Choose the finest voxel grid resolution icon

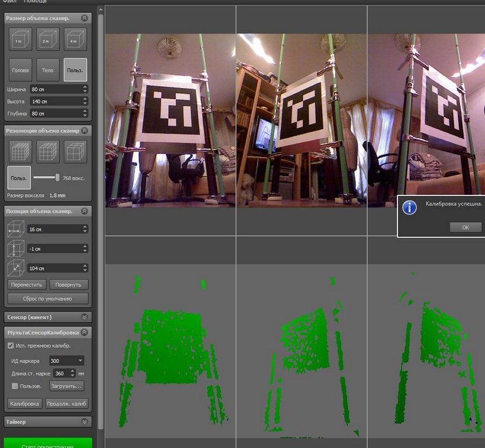(20, 152)
